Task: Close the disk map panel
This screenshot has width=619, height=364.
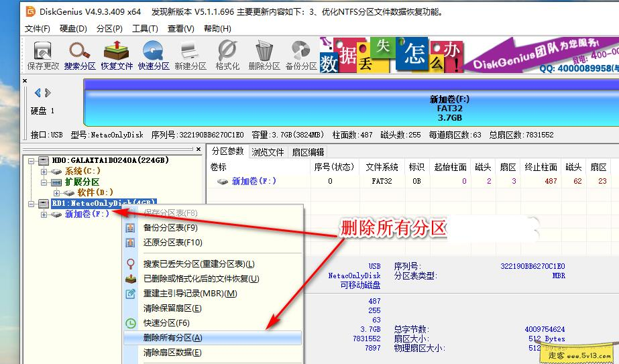Action: pyautogui.click(x=25, y=80)
